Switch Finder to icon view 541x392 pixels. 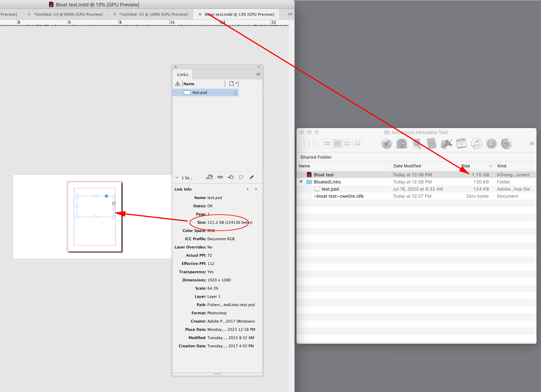pyautogui.click(x=327, y=143)
